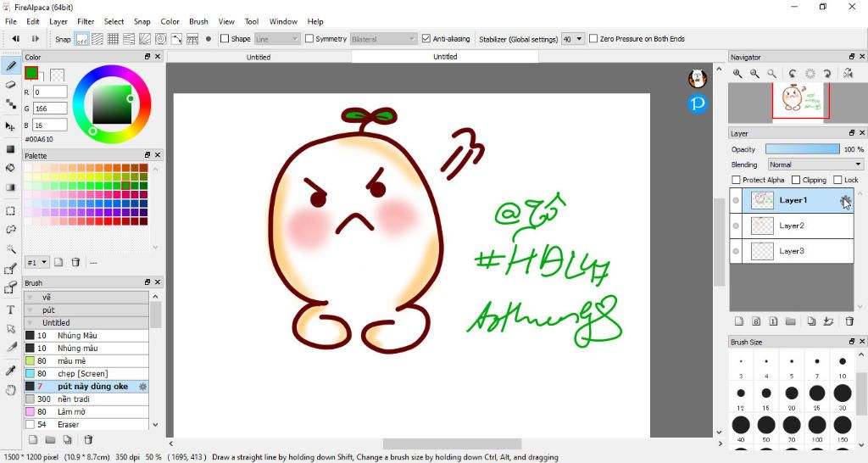This screenshot has width=868, height=463.
Task: Add layer folder in Layer panel
Action: tap(791, 321)
